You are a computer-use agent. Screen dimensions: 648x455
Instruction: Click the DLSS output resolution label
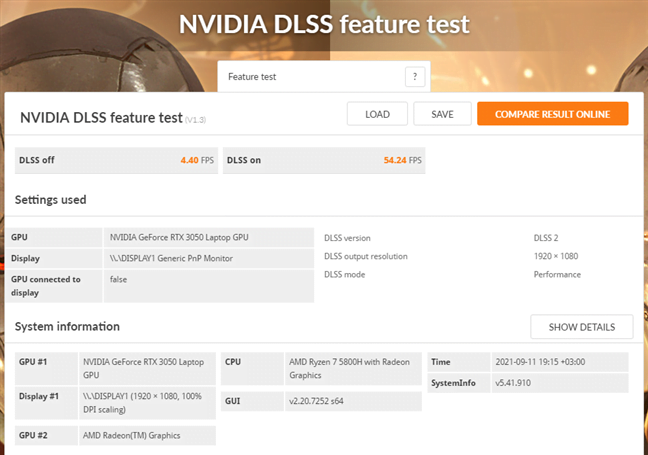(x=366, y=256)
